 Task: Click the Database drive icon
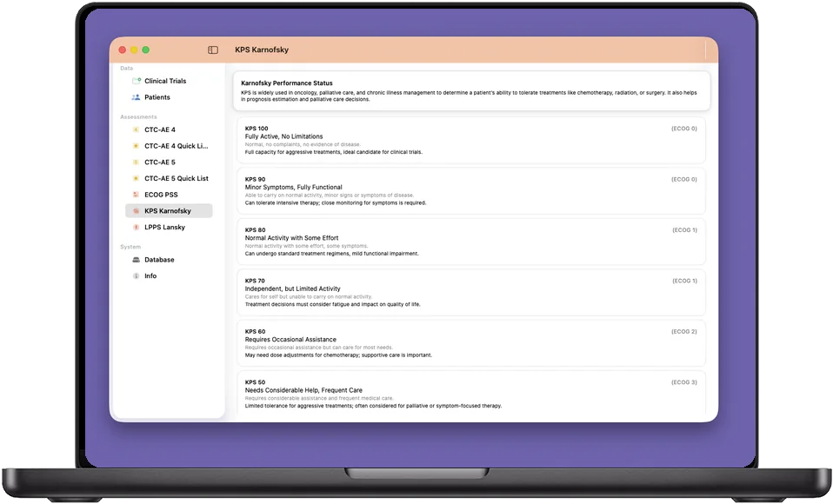click(x=136, y=260)
